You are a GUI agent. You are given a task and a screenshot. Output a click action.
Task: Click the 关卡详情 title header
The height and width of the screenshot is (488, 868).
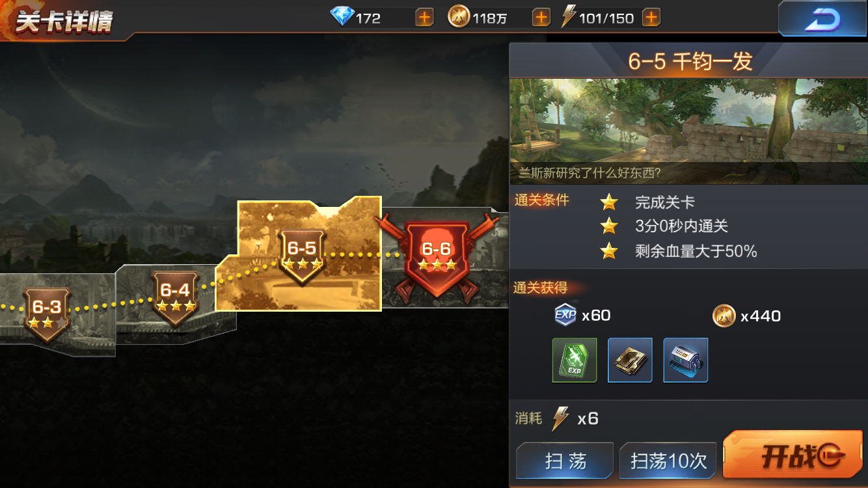point(64,22)
